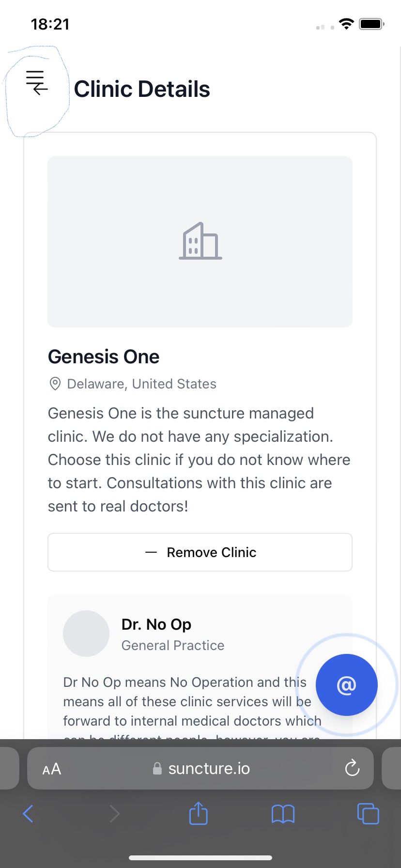Open Safari bookmarks
This screenshot has height=868, width=401.
click(283, 814)
